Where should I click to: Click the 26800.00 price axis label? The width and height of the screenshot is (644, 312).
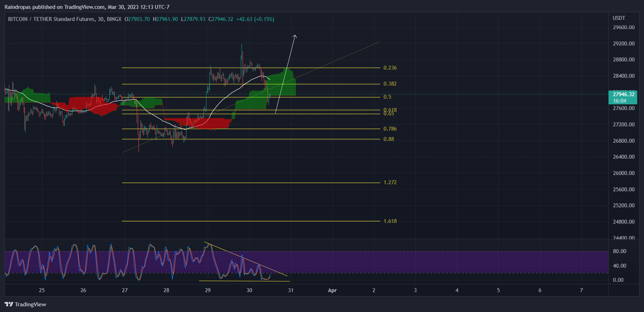click(624, 141)
